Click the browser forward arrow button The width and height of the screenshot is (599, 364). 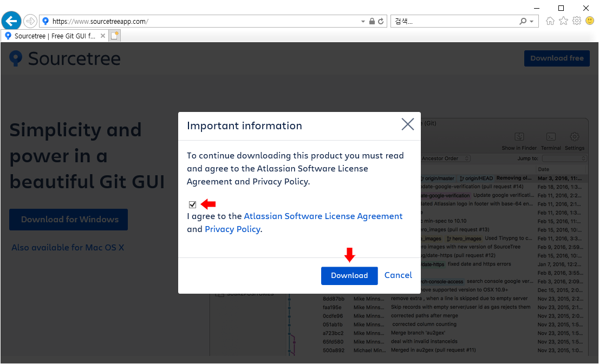click(x=30, y=21)
